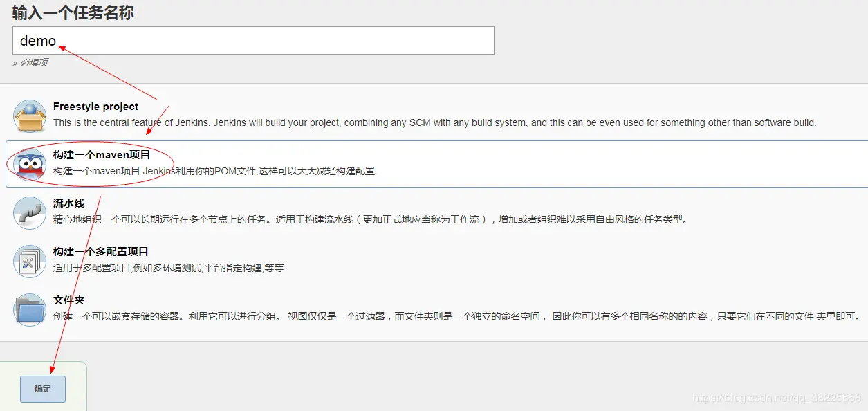Click the pipeline description starting 精心地组织

(371, 219)
